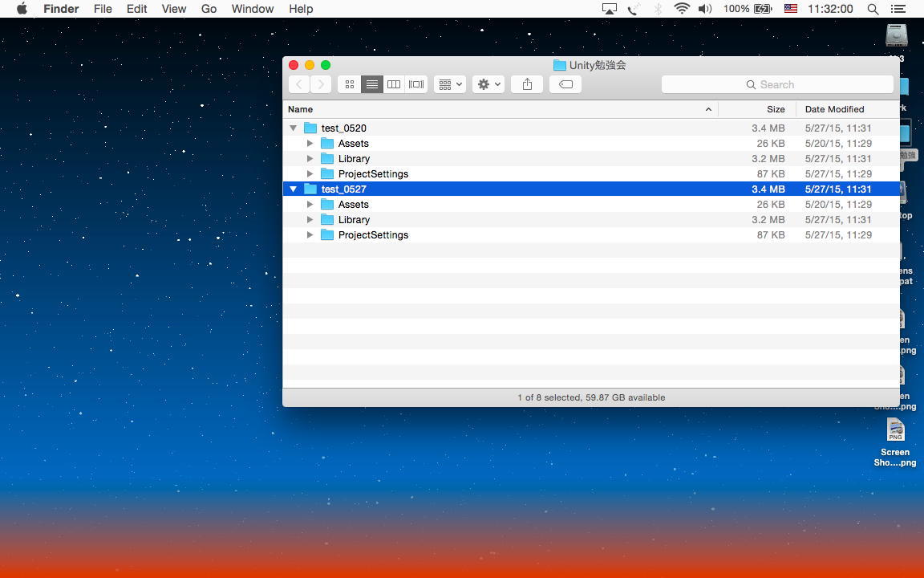Screen dimensions: 924x578
Task: Open the Action gear dropdown menu
Action: click(488, 84)
